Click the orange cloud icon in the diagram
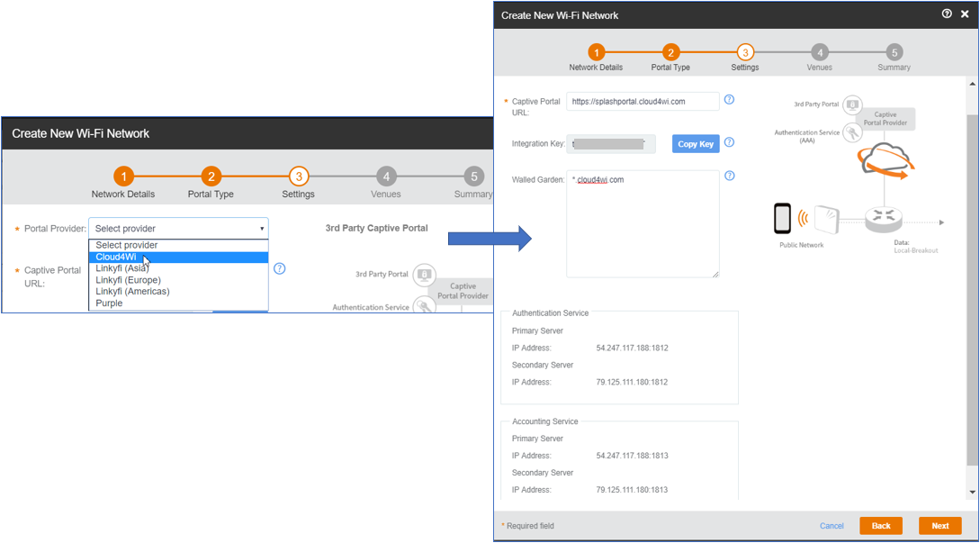 (884, 160)
